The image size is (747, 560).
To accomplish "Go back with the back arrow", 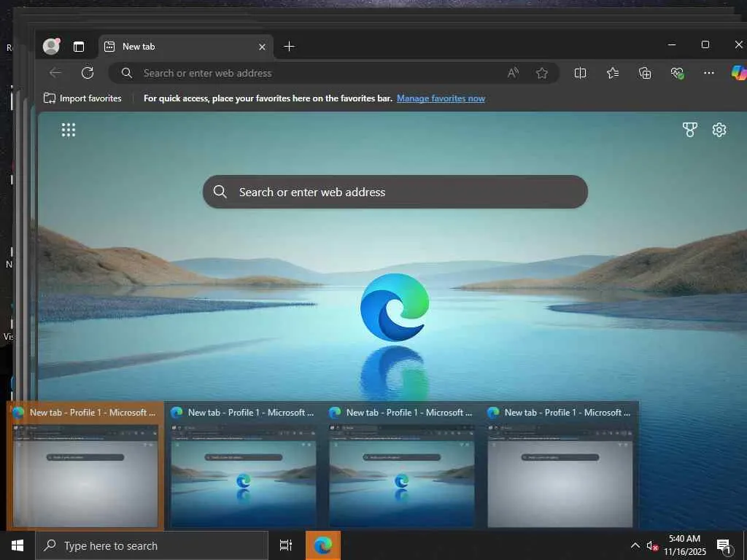I will 55,73.
